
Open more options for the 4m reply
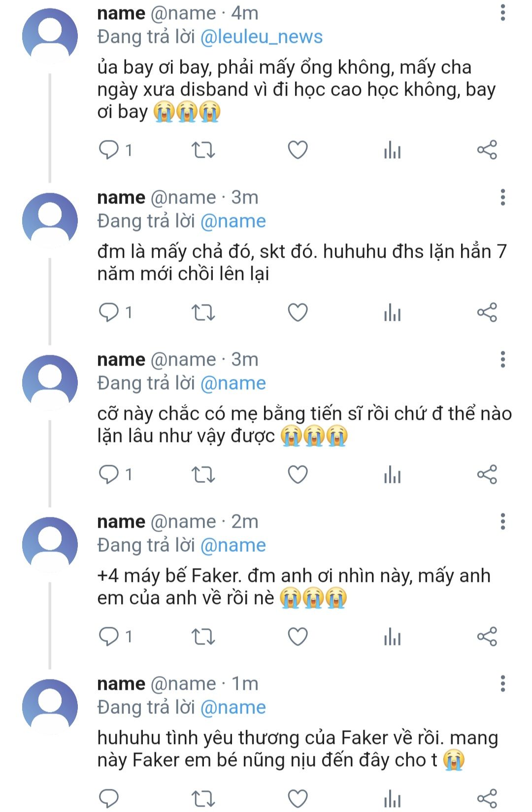(502, 13)
